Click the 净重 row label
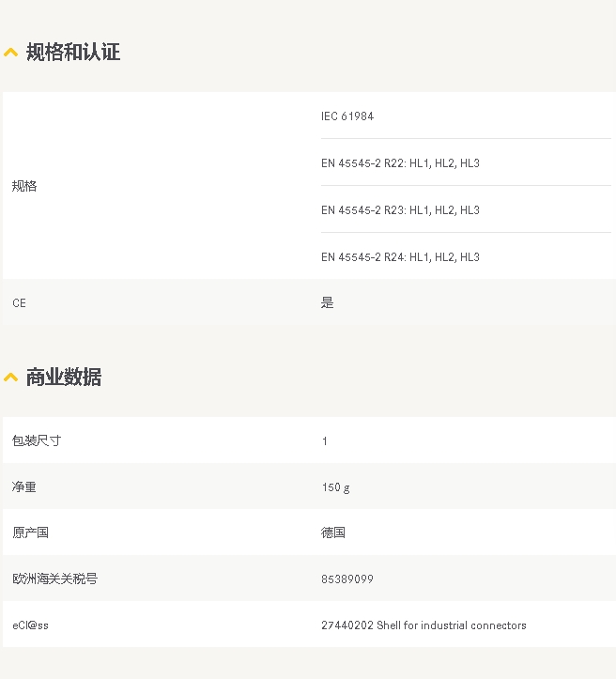Screen dimensions: 616x679 [x=24, y=487]
